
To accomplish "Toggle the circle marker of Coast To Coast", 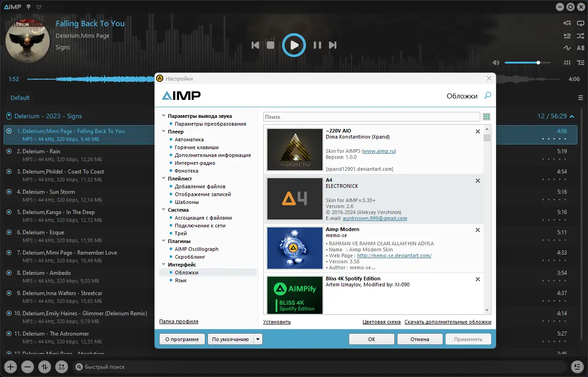I will tap(9, 171).
